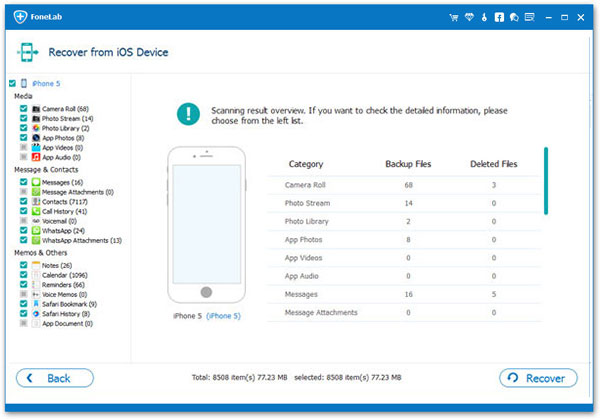Click the FoneLab shield logo
The height and width of the screenshot is (419, 600).
coord(20,17)
